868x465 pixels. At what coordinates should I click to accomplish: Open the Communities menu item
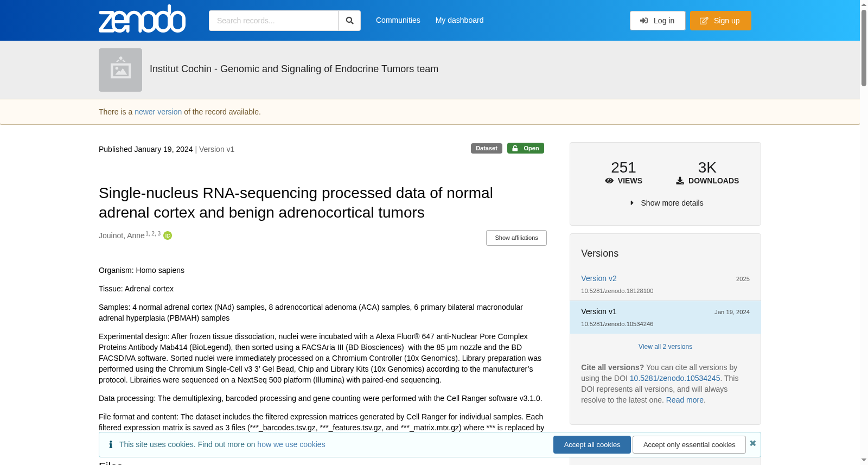pyautogui.click(x=398, y=20)
